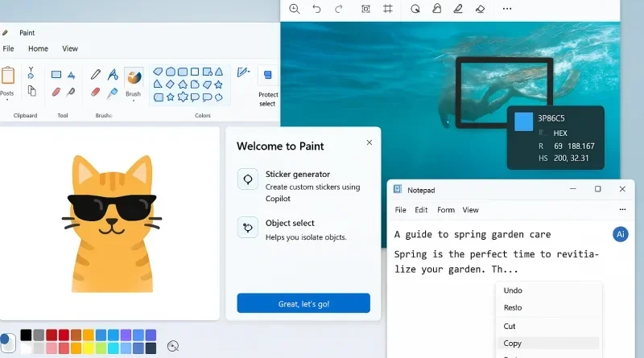
Task: Pick the purple color swatch
Action: pyautogui.click(x=126, y=335)
